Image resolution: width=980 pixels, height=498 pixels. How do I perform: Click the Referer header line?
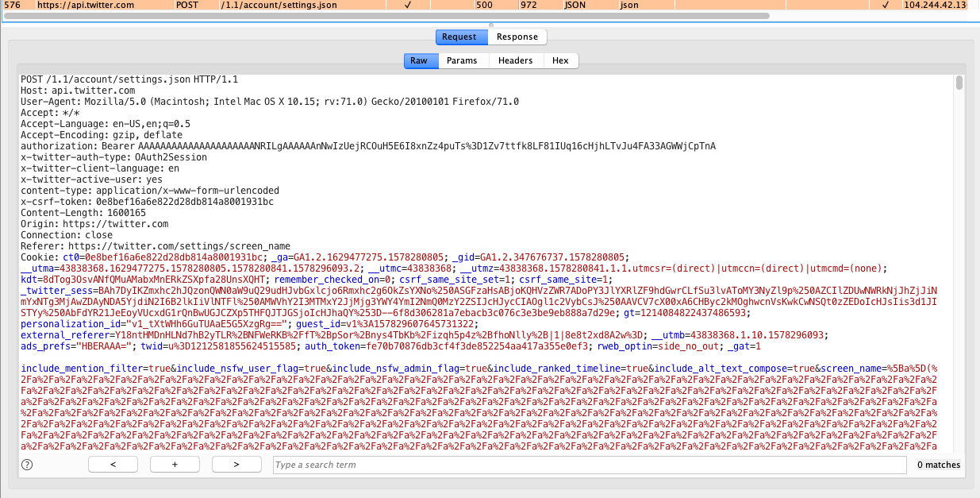156,246
